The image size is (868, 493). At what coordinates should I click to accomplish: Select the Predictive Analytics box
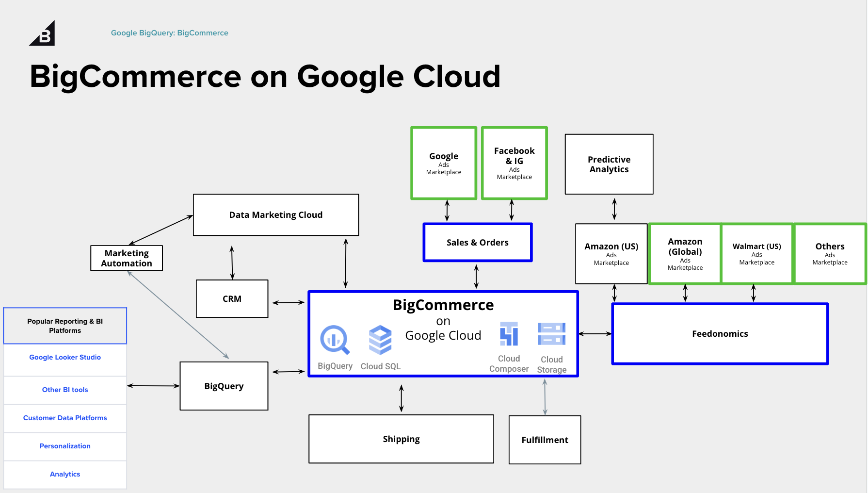(x=609, y=164)
